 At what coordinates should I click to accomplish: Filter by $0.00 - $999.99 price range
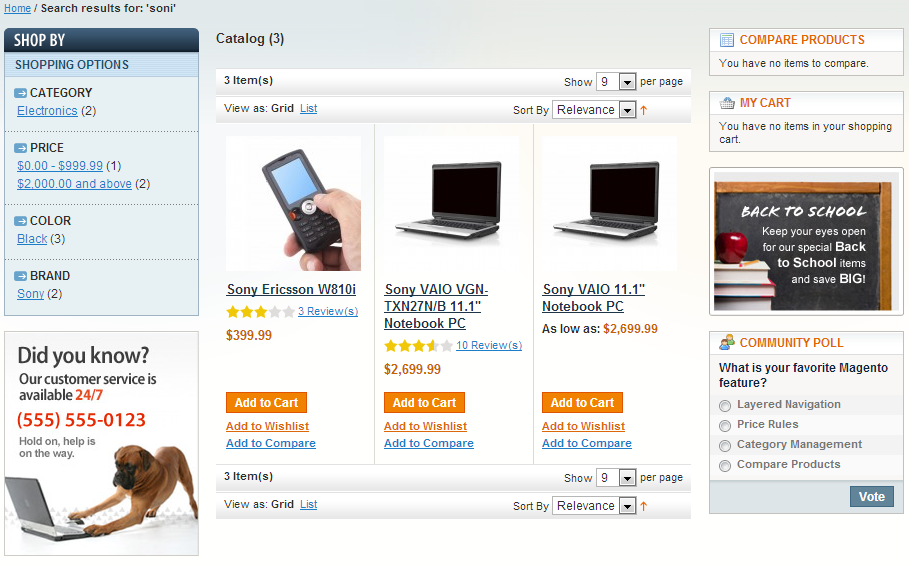(x=60, y=166)
